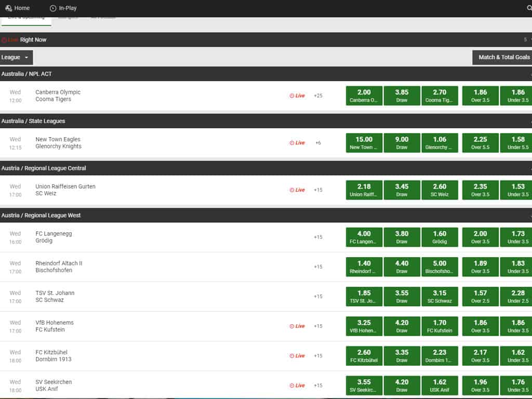Open +15 markets for Union Raiffeisen Gurten
This screenshot has width=532, height=399.
pos(318,190)
